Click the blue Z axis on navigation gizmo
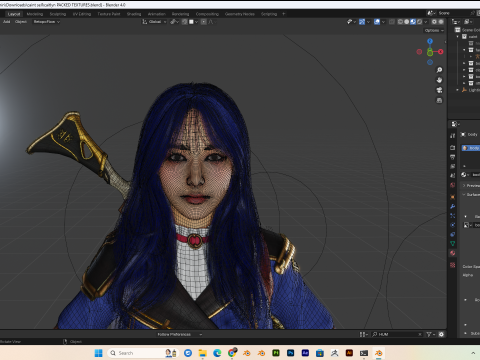480x360 pixels. (430, 41)
